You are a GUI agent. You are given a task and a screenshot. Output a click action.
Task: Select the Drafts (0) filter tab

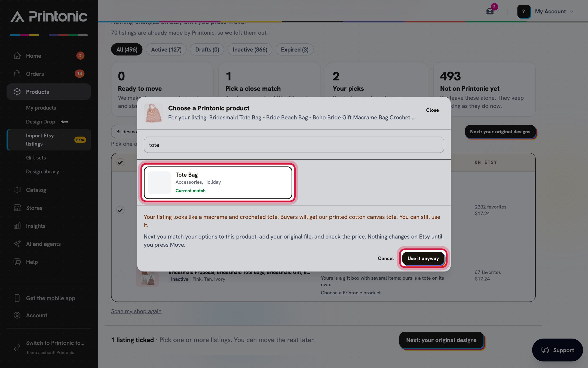[x=207, y=49]
